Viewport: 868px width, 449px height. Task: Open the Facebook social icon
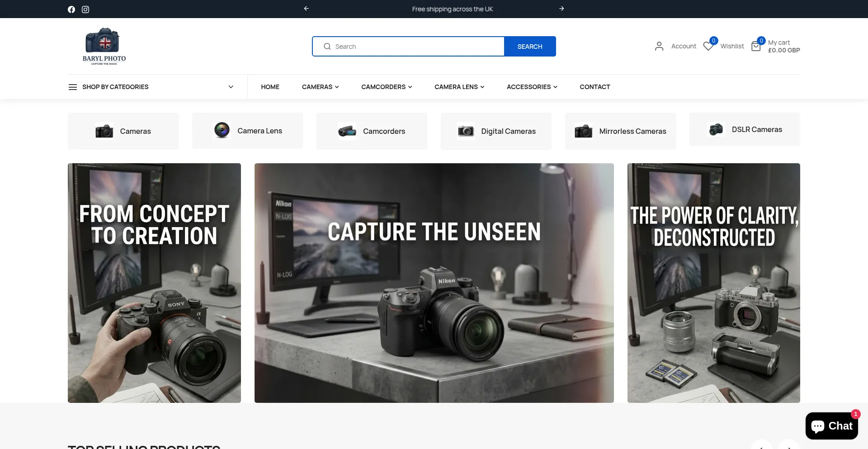click(x=71, y=9)
